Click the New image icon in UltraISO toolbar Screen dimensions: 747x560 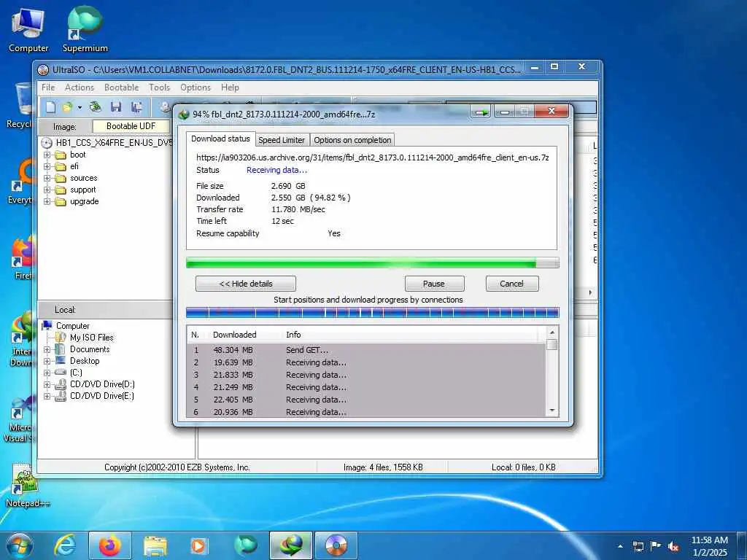[50, 107]
